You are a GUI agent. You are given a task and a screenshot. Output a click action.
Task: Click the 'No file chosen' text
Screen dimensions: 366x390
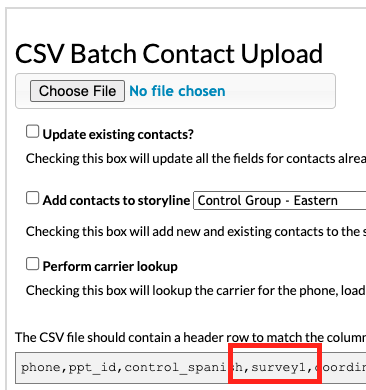177,91
